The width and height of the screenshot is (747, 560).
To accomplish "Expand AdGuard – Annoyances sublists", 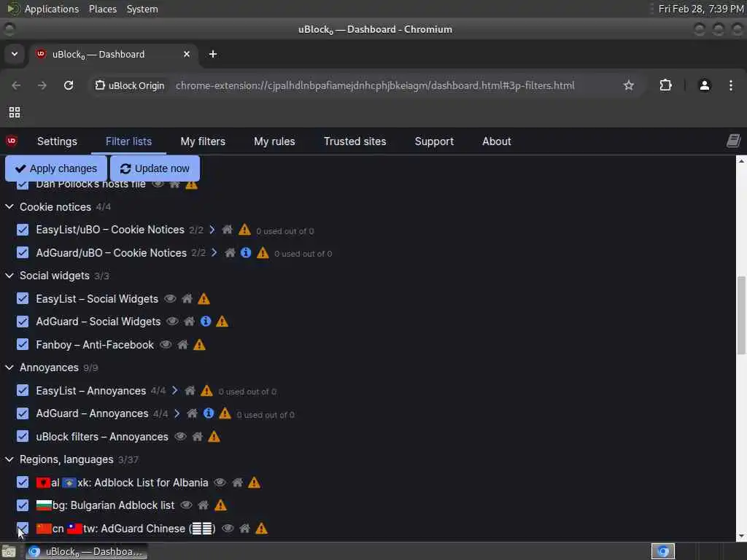I will (x=177, y=413).
